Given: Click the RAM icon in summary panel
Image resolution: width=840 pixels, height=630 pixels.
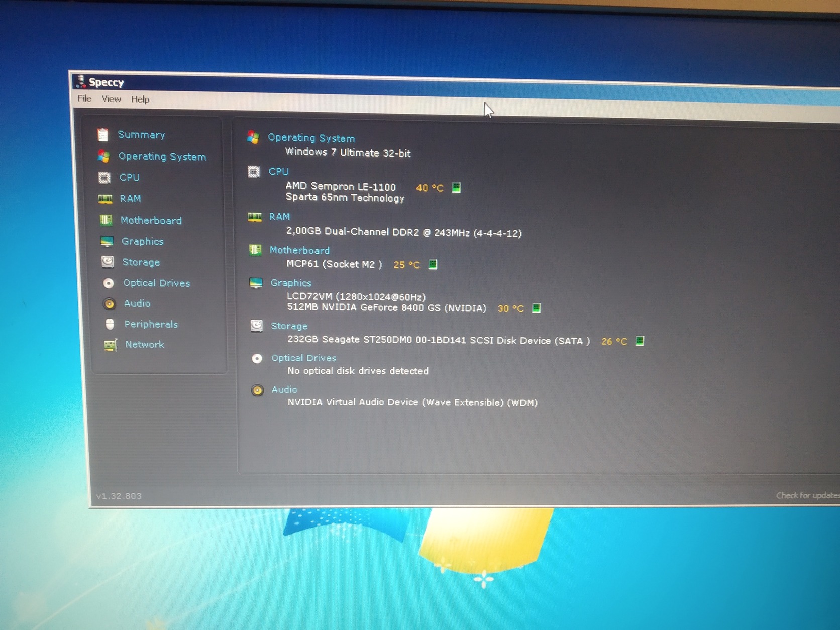Looking at the screenshot, I should [255, 217].
